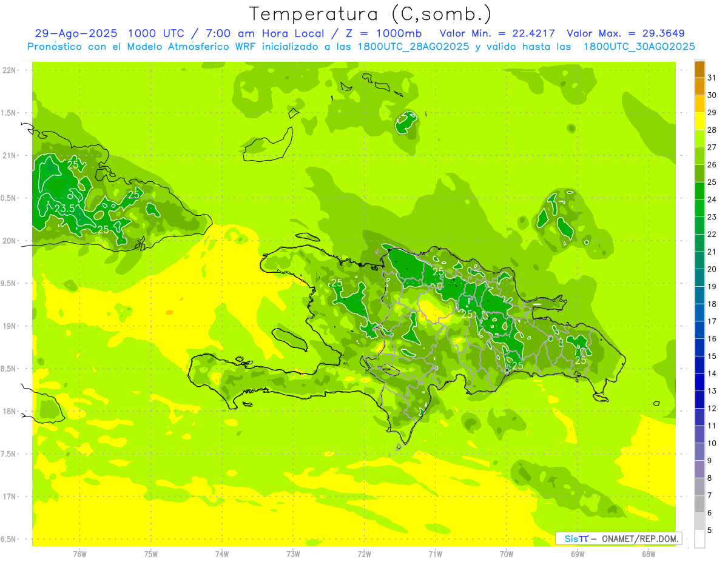The image size is (728, 562).
Task: Click the '17N' latitude axis label
Action: pos(8,497)
